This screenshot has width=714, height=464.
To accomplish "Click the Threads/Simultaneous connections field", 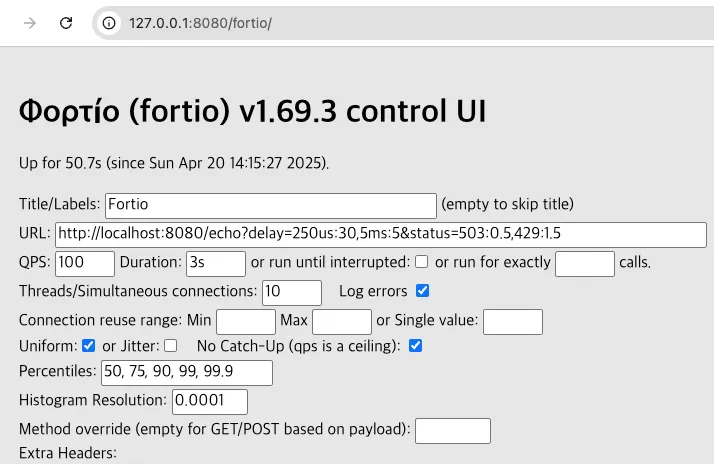I will tap(292, 292).
